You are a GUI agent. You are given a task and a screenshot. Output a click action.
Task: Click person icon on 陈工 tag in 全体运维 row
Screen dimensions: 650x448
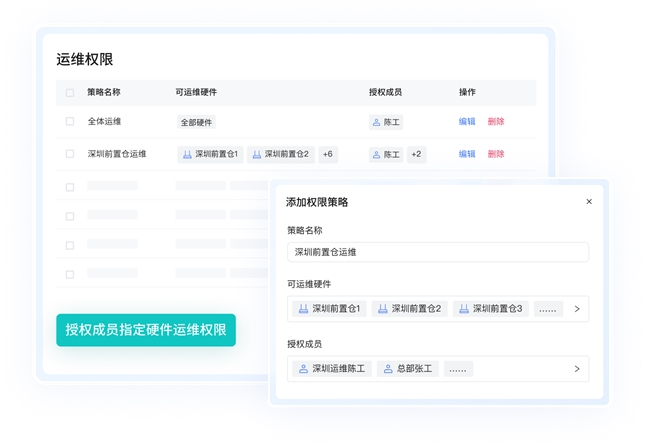pos(377,123)
